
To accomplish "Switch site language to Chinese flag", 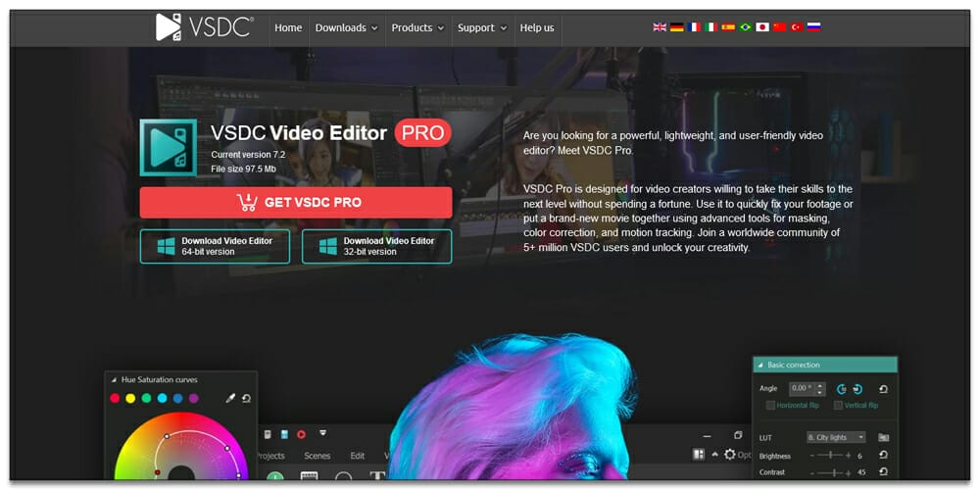I will [x=779, y=26].
